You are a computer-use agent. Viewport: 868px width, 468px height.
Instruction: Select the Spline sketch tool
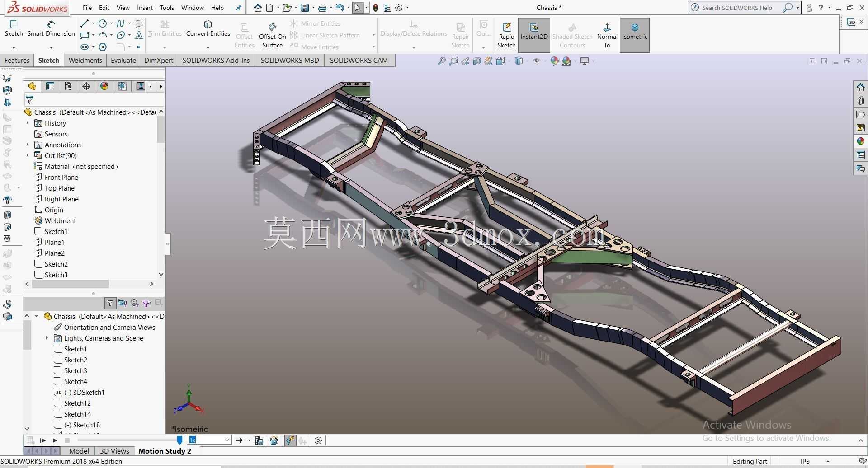(x=121, y=23)
